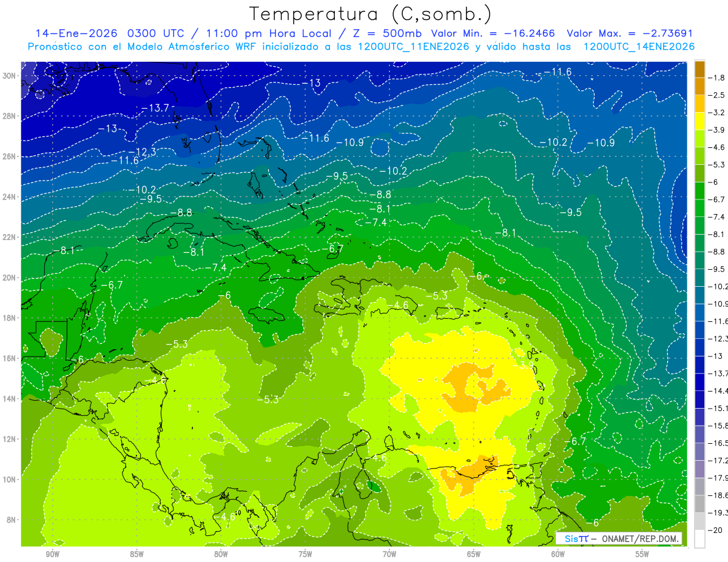
Task: Pick the legend swatch between -6.7 and -7.4
Action: pyautogui.click(x=699, y=208)
